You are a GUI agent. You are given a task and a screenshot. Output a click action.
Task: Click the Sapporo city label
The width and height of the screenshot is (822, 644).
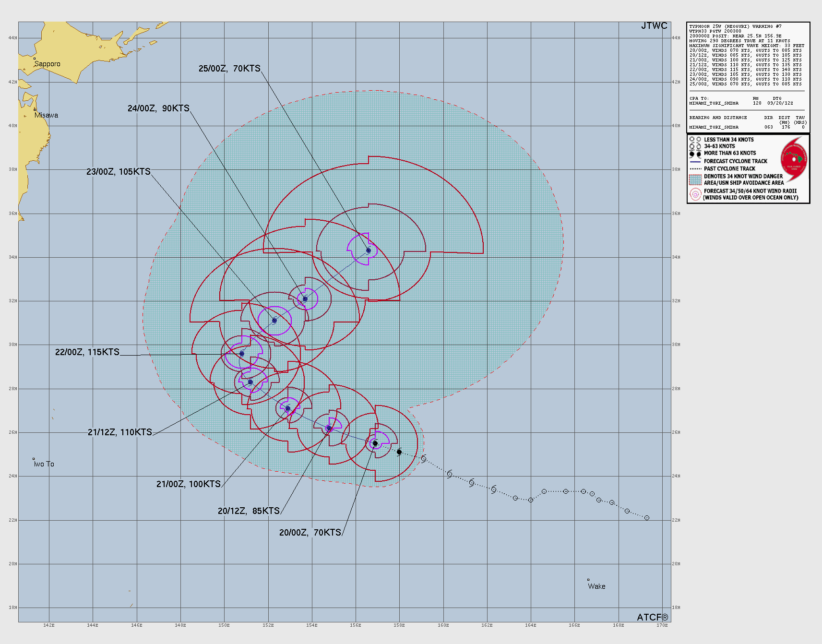click(x=48, y=64)
